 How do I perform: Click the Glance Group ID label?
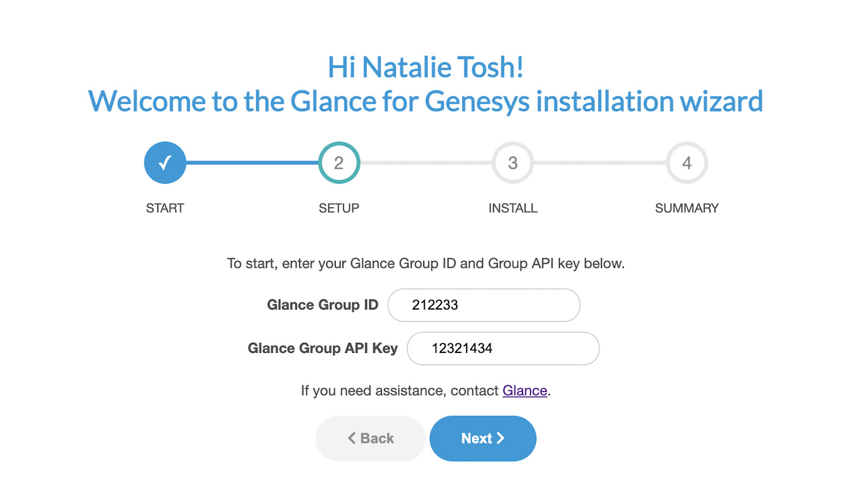pos(322,305)
